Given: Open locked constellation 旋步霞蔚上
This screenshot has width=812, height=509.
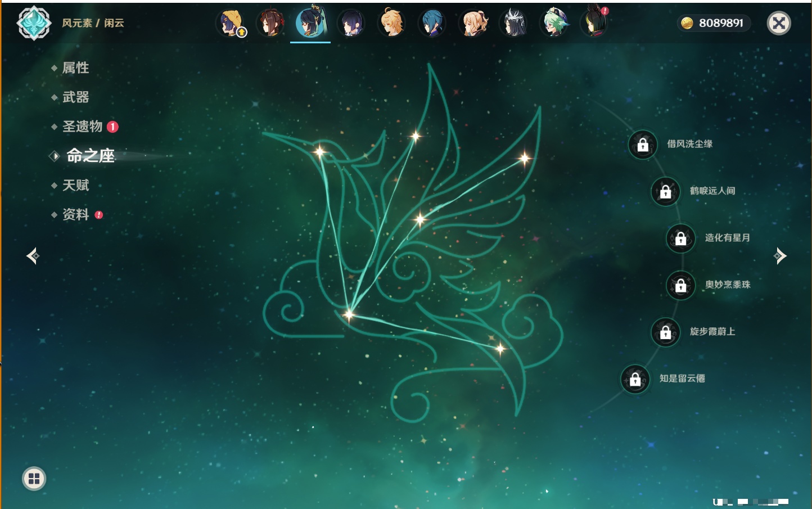Looking at the screenshot, I should [x=666, y=332].
